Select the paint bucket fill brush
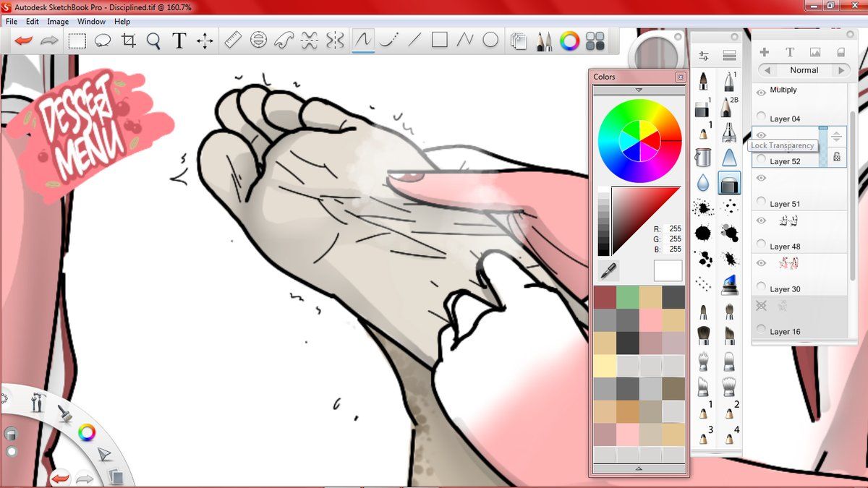This screenshot has width=868, height=488. coord(702,157)
